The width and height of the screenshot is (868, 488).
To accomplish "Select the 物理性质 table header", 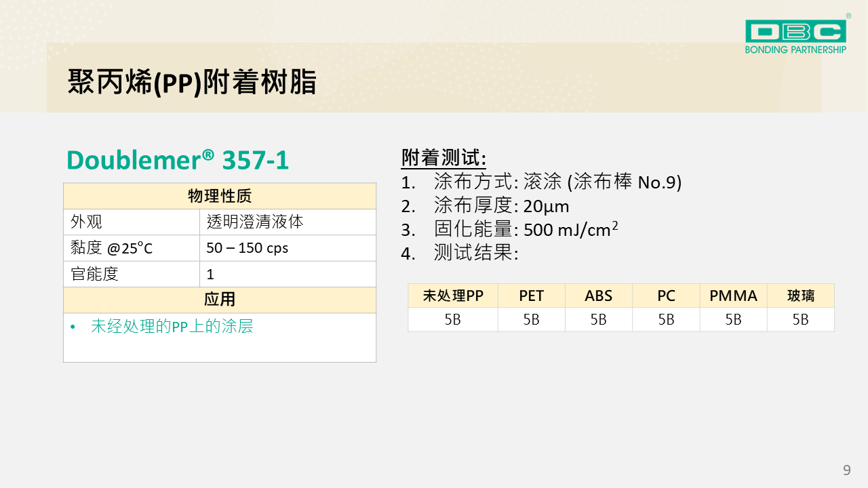I will pos(220,197).
